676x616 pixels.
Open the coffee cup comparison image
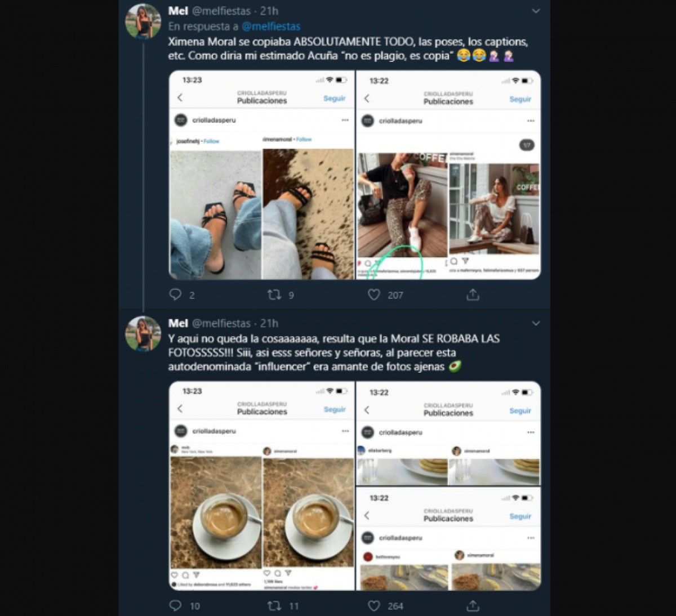[262, 486]
